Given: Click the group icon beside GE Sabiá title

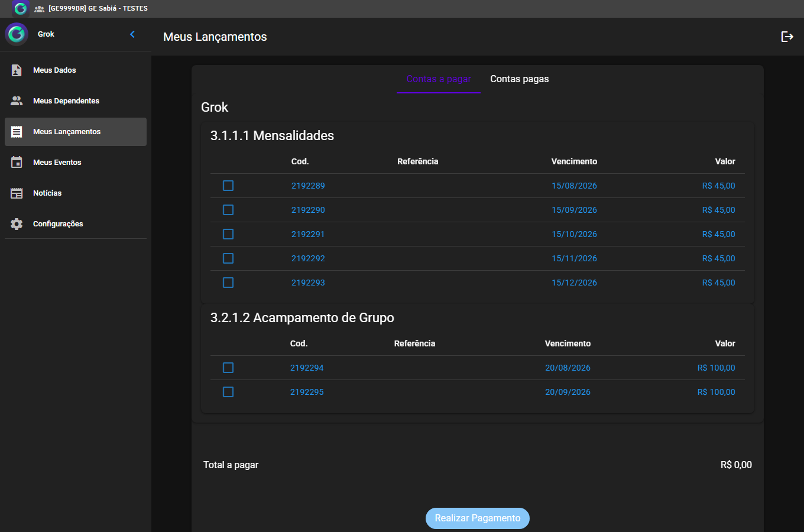Looking at the screenshot, I should click(x=40, y=9).
